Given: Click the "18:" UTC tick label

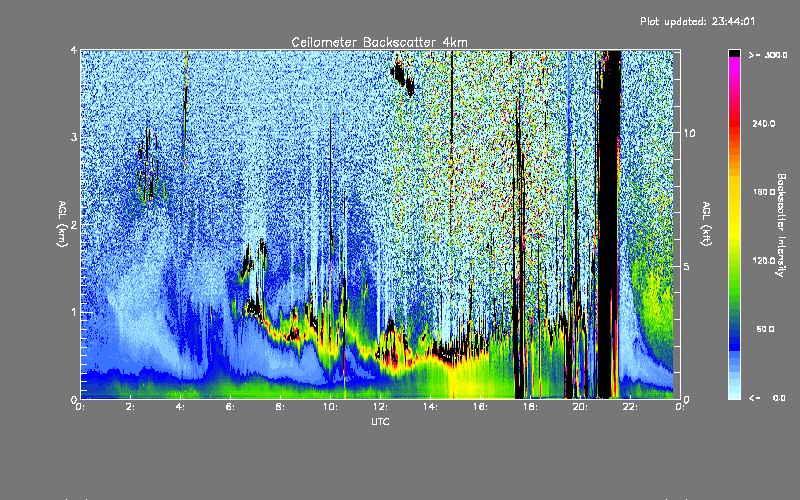Looking at the screenshot, I should [530, 407].
